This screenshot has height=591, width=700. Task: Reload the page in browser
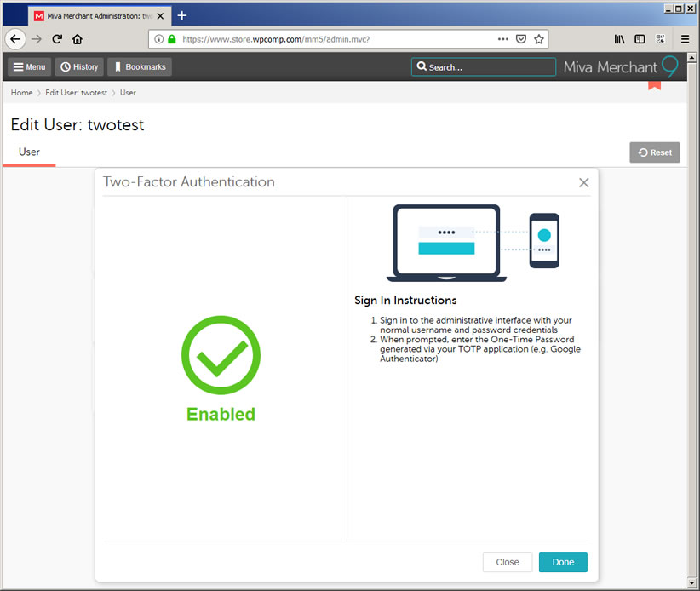point(57,39)
